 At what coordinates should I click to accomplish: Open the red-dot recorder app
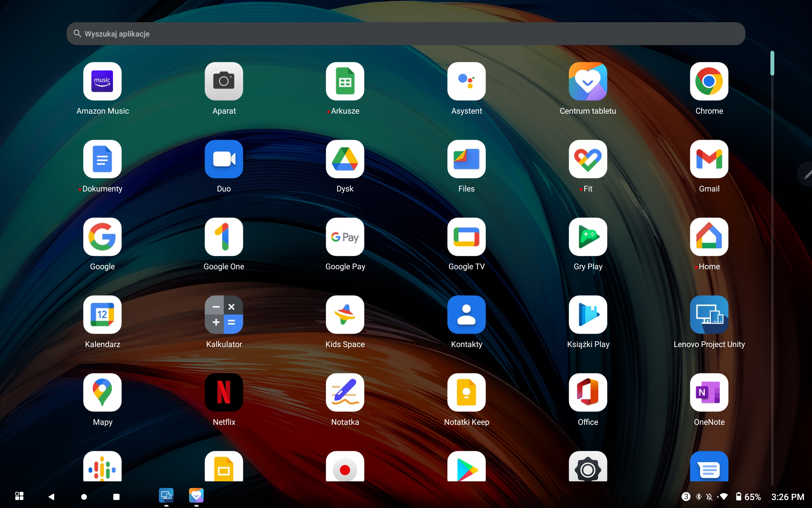[345, 466]
